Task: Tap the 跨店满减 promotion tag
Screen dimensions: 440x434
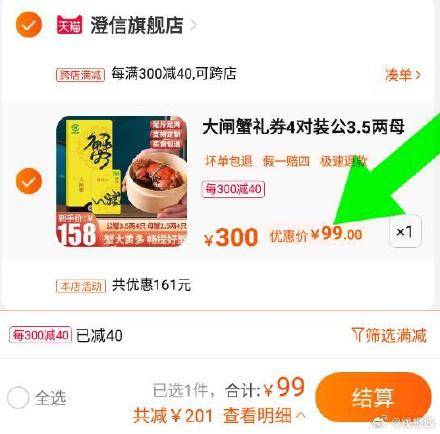Action: tap(80, 75)
